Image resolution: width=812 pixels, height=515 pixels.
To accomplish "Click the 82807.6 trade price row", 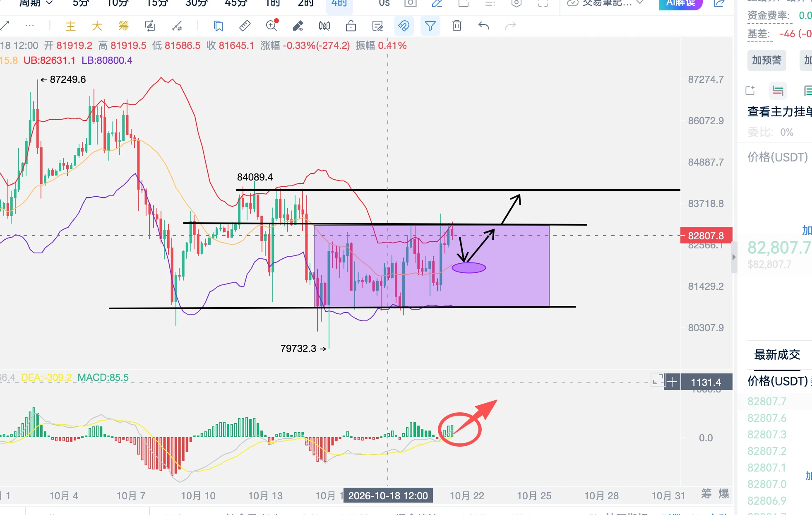I will 767,418.
